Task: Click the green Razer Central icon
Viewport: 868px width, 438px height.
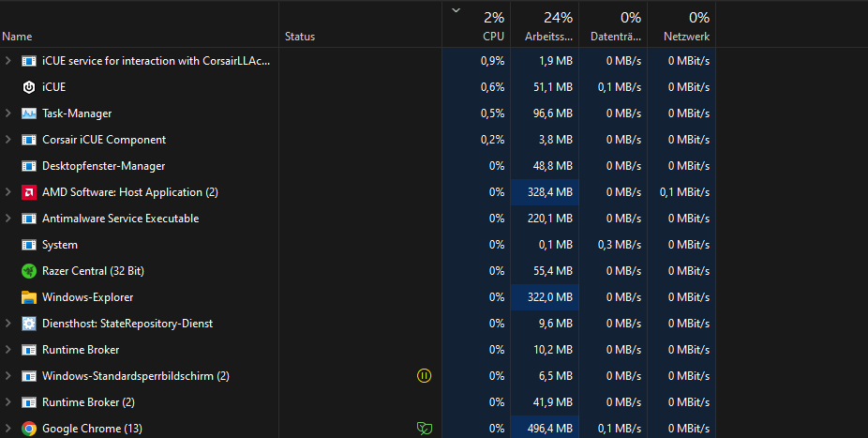Action: (29, 271)
